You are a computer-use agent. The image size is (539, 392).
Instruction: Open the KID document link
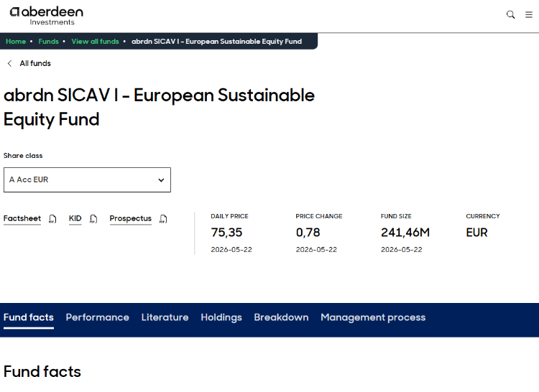click(75, 219)
